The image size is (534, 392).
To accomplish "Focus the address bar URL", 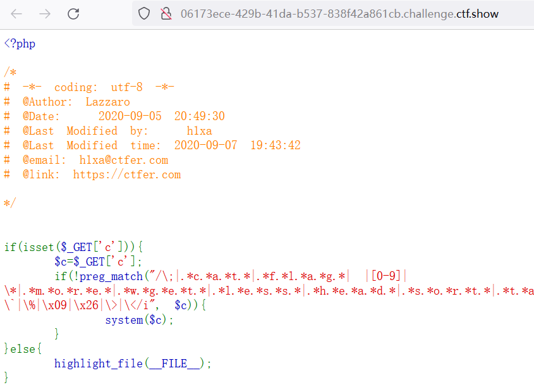I will click(339, 14).
